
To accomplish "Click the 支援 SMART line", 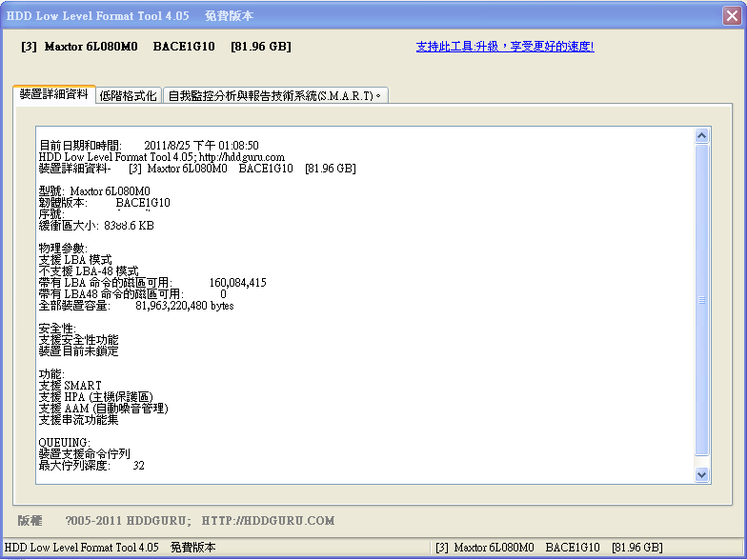I will click(x=71, y=386).
